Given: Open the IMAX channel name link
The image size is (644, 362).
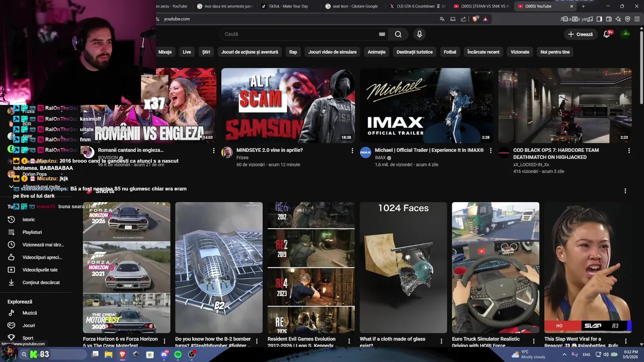Looking at the screenshot, I should coord(380,157).
